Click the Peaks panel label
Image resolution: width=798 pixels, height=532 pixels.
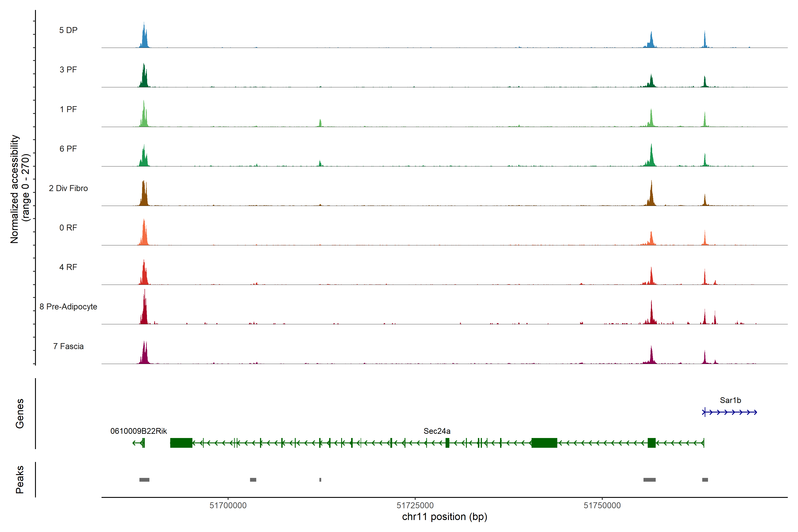(20, 479)
